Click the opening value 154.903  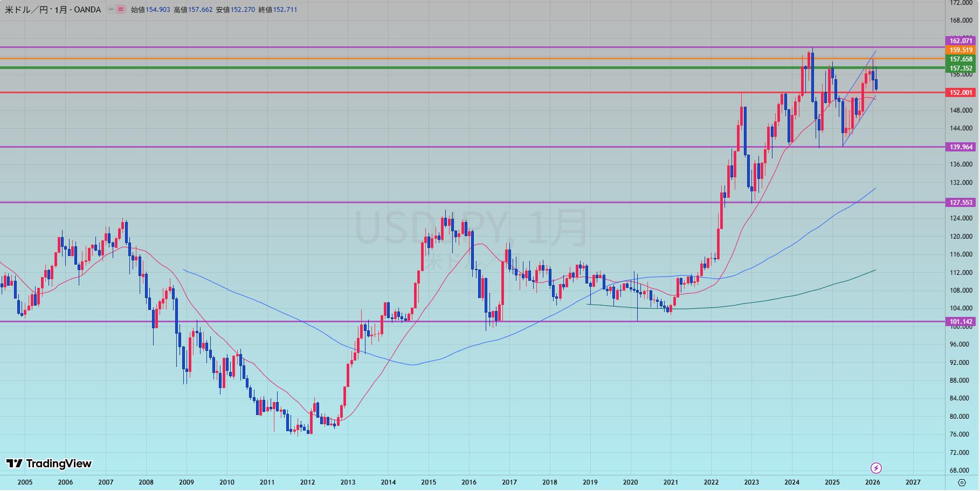click(158, 10)
